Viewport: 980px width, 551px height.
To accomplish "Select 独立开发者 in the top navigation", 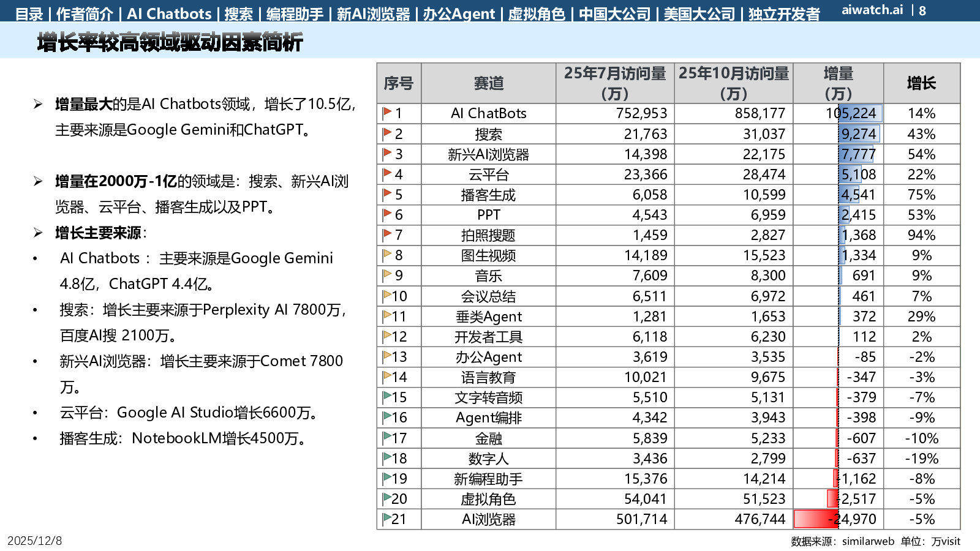I will 784,13.
